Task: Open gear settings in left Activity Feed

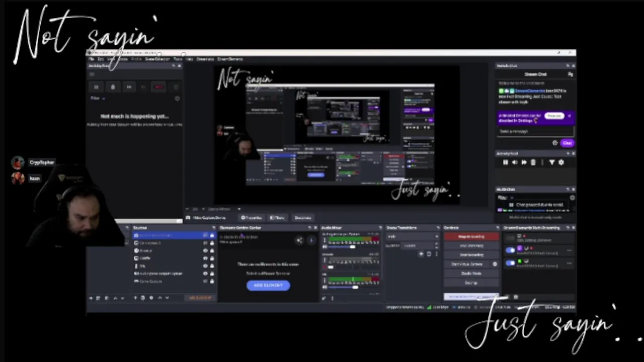Action: [177, 99]
